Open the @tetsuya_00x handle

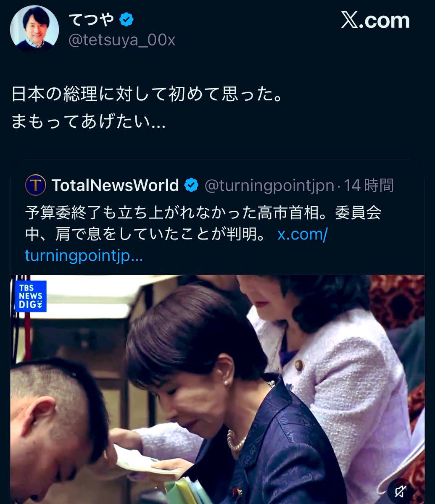tap(121, 40)
